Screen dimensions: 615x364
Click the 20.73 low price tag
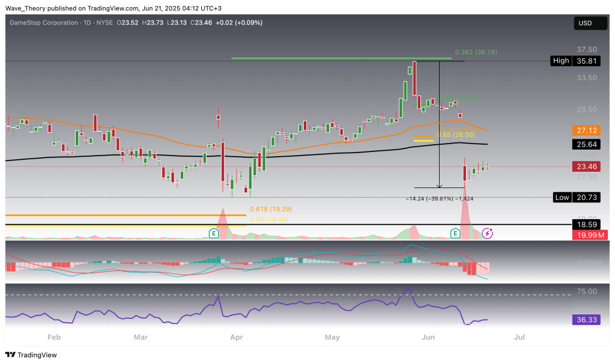(586, 197)
